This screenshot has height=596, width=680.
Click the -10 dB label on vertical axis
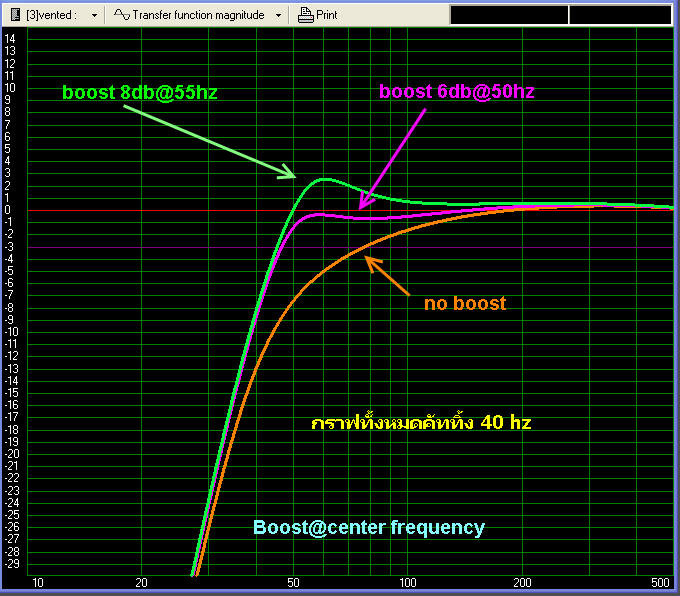[12, 332]
